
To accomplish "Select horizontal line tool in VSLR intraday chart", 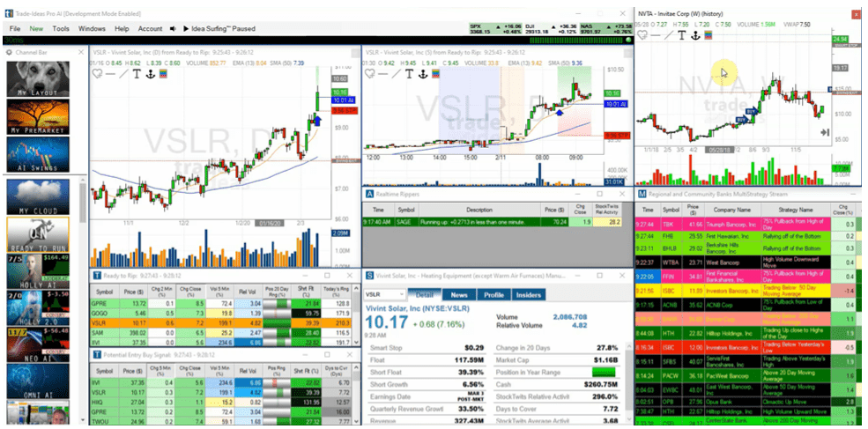I will pos(383,74).
